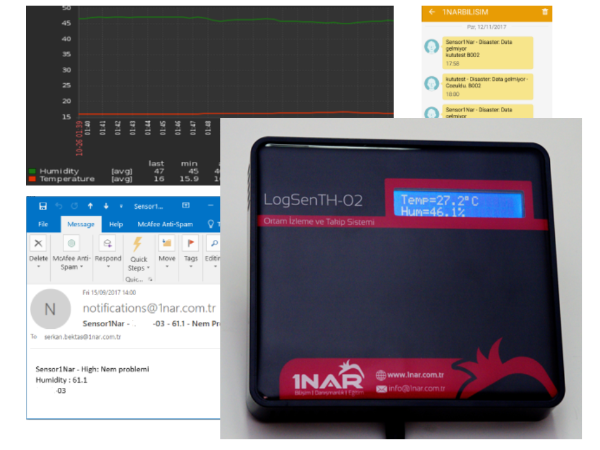Tap the back arrow in 1NARBILISIM chat

click(432, 12)
